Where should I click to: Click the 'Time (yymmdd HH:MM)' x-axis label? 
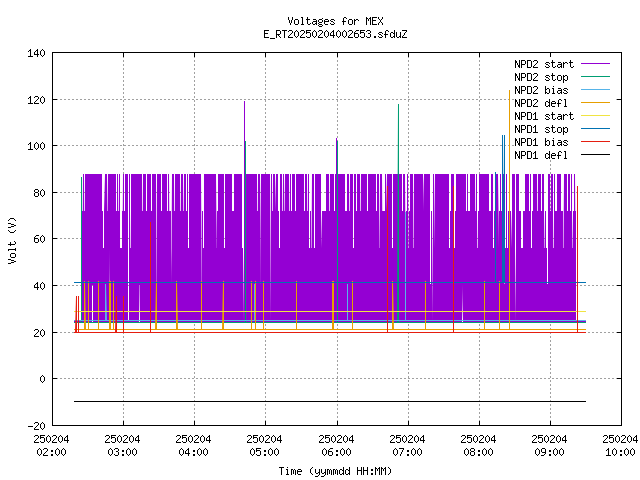335,471
